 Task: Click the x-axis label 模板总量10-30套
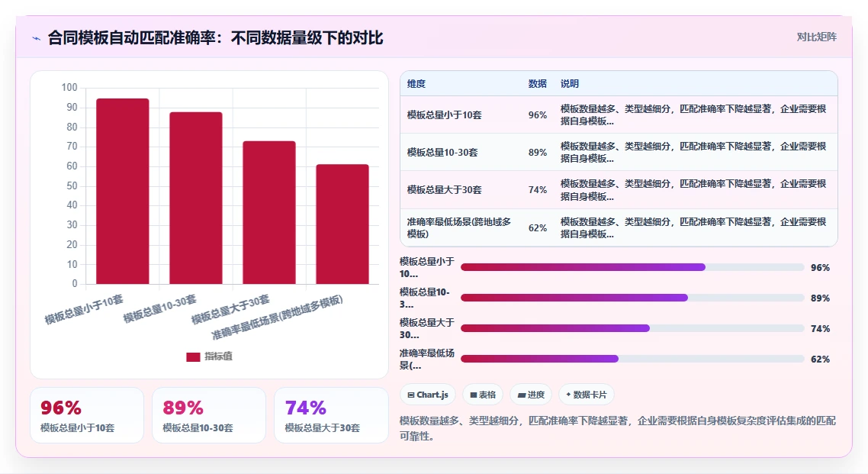(x=160, y=309)
